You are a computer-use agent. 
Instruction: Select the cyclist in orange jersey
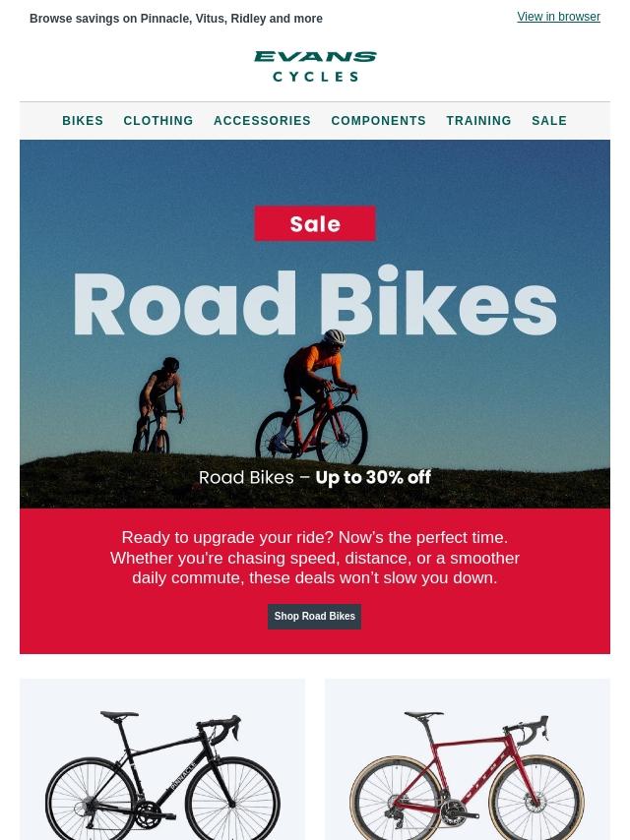(x=312, y=396)
